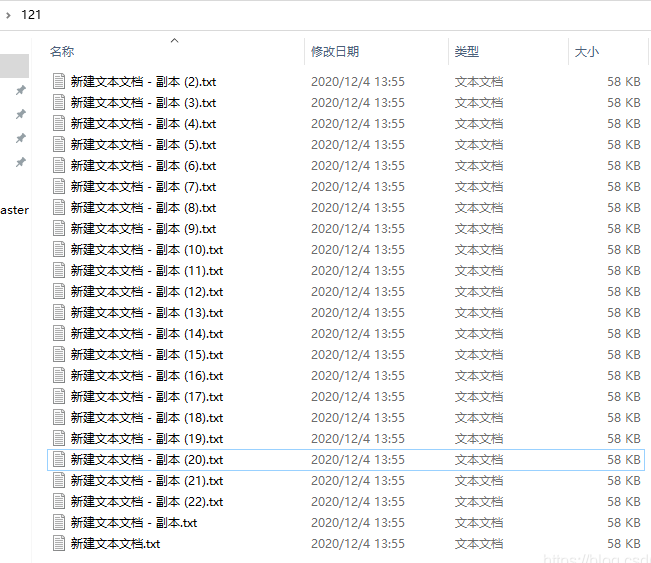Click the second pin icon in sidebar

click(21, 114)
